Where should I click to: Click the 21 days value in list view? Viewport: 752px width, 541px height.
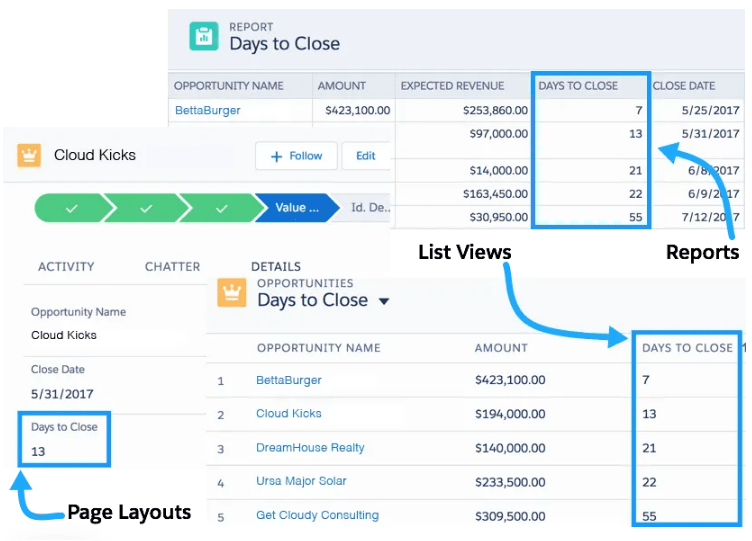click(x=649, y=448)
